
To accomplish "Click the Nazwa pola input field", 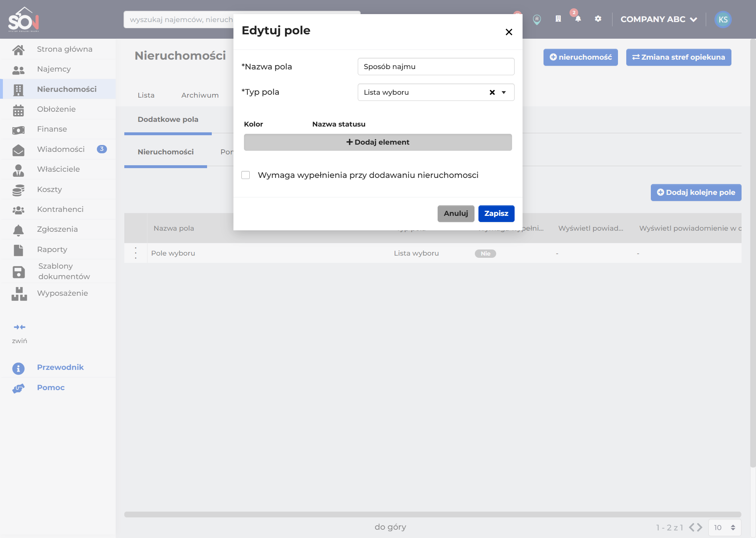I will click(436, 67).
